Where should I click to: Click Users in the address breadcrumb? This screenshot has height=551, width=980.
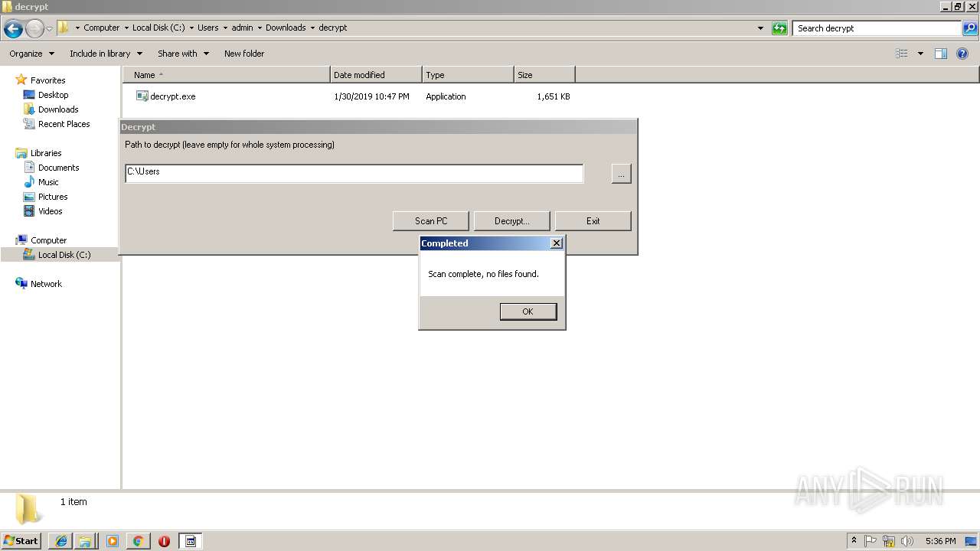208,28
